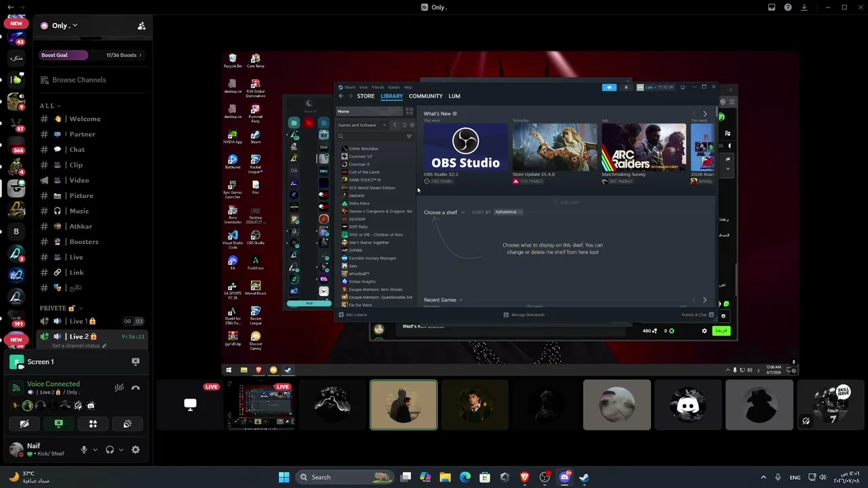Open Microsoft Edge from the taskbar
The image size is (868, 488).
pos(465,477)
